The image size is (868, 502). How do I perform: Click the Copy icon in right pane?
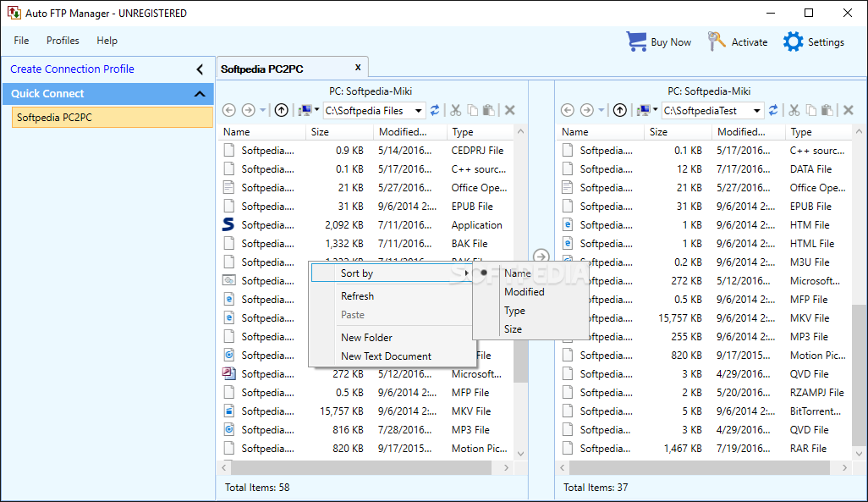[810, 110]
